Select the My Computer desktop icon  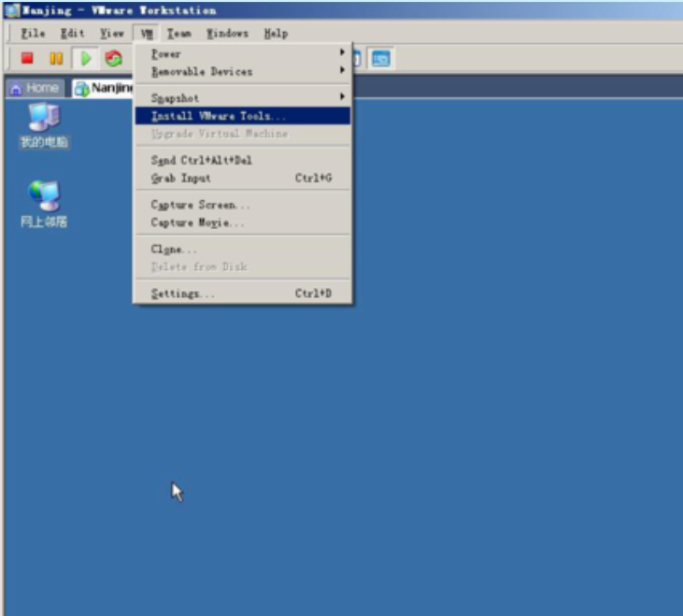click(x=44, y=126)
